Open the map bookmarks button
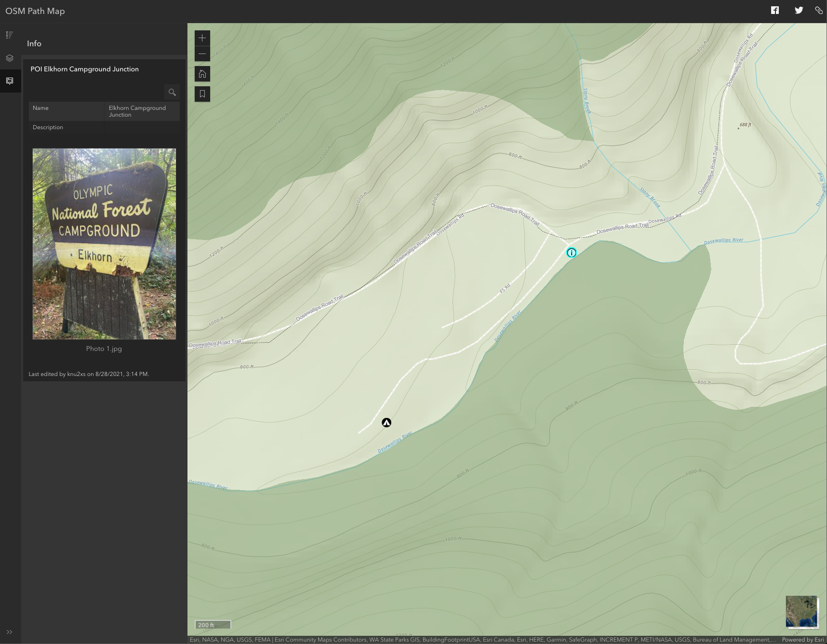Image resolution: width=827 pixels, height=644 pixels. 202,94
